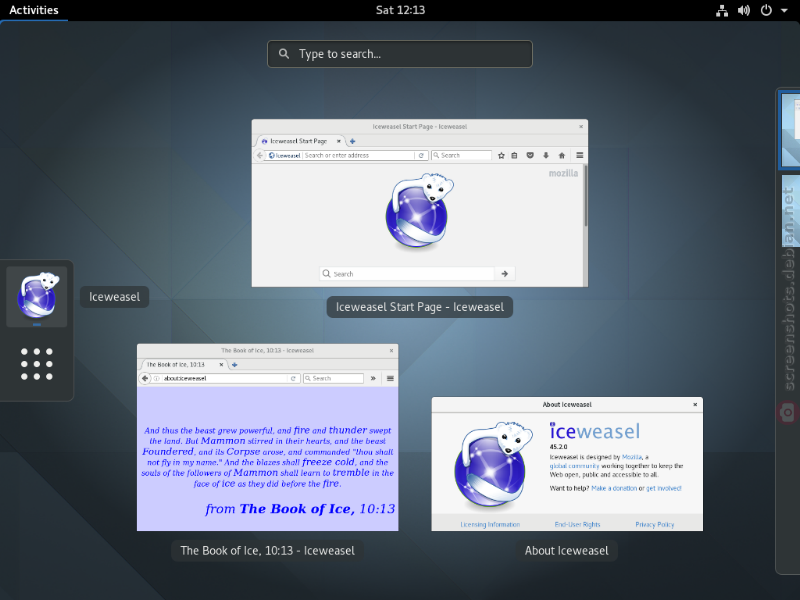Click the 'Iceweasel Start Page - Iceweasel' window caption
The image size is (800, 600).
[x=419, y=307]
